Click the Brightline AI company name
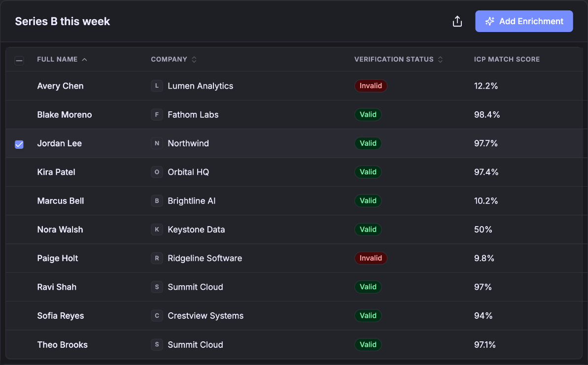 [x=191, y=201]
